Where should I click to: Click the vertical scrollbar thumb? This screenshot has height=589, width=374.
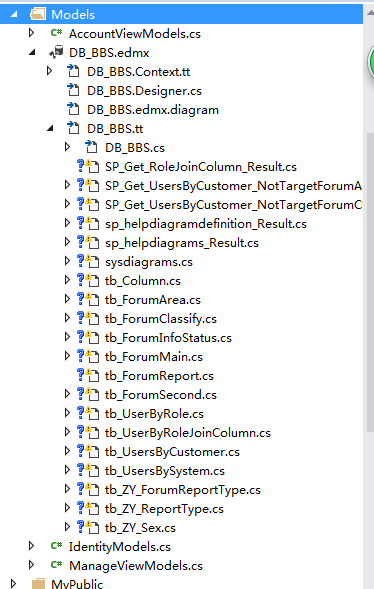[370, 282]
